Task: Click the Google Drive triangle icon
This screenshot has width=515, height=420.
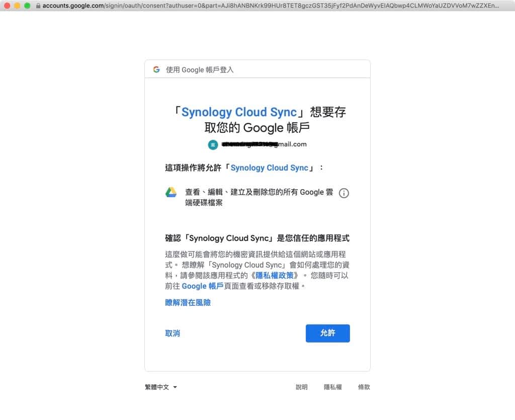Action: pyautogui.click(x=171, y=193)
